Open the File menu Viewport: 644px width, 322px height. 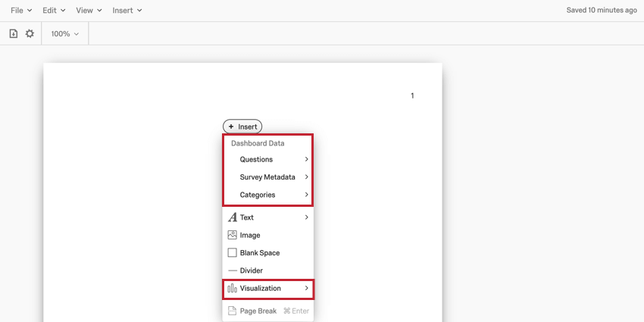coord(21,11)
